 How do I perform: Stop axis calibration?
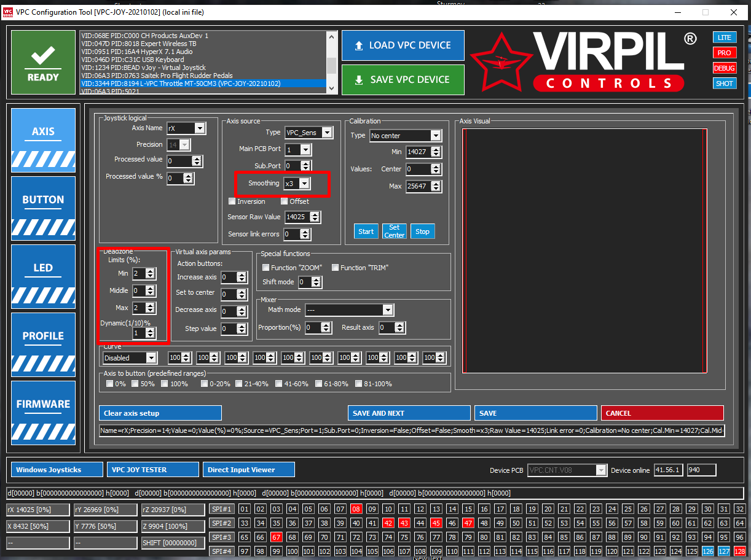422,231
